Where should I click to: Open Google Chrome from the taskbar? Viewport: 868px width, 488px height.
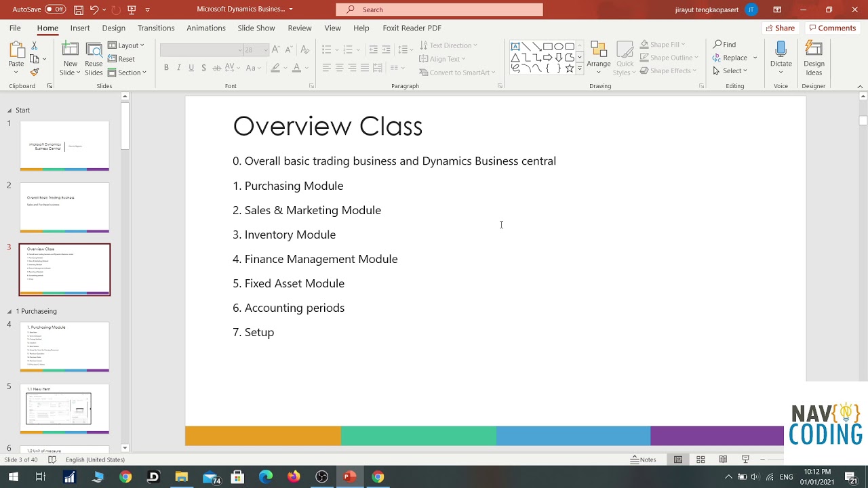click(x=125, y=477)
